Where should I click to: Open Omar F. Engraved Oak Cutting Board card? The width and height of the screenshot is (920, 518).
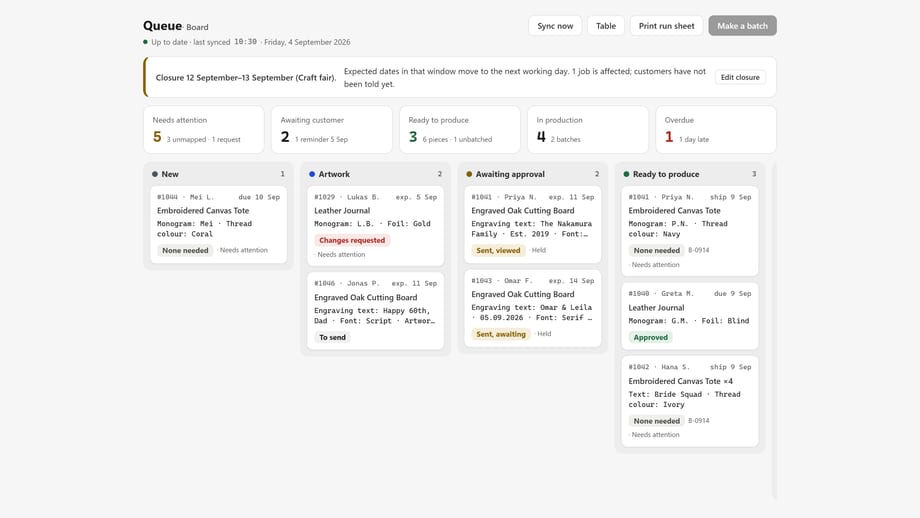(x=533, y=308)
